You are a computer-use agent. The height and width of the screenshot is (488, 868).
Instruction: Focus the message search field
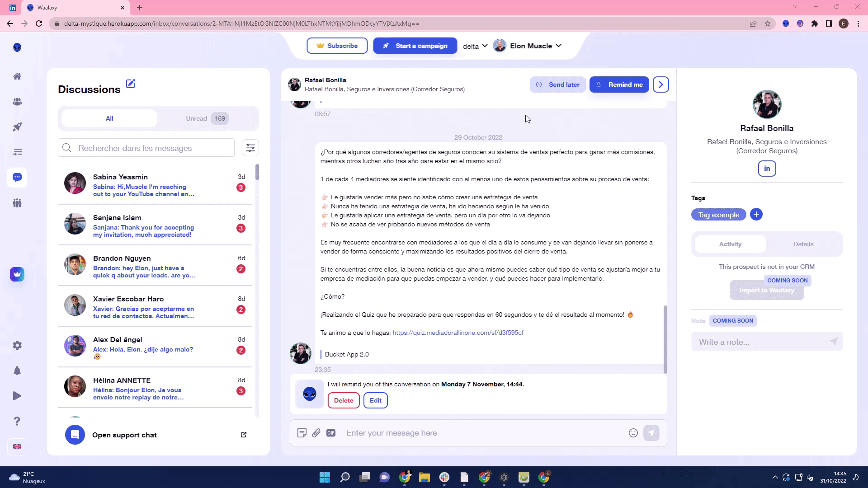[x=146, y=148]
